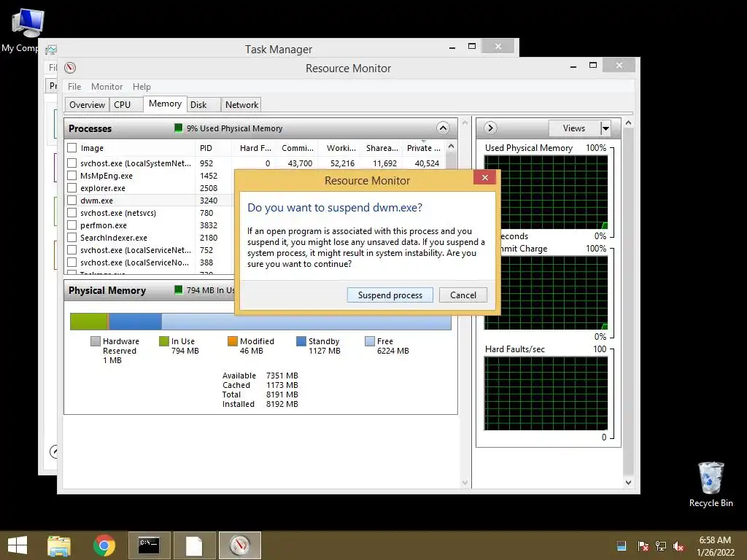The height and width of the screenshot is (560, 747).
Task: Click the Action Center flag tray icon
Action: click(643, 546)
